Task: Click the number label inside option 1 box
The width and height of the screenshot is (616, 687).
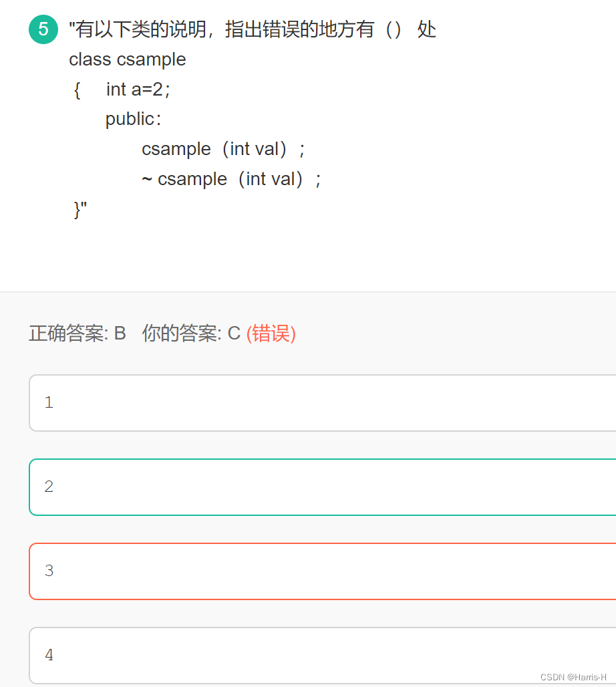Action: pyautogui.click(x=49, y=403)
